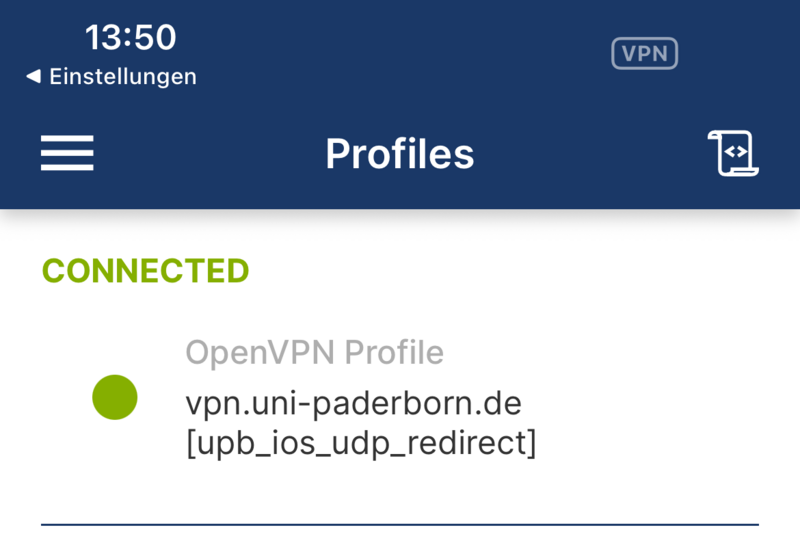
Task: Tap the divider line below the profile
Action: point(400,524)
